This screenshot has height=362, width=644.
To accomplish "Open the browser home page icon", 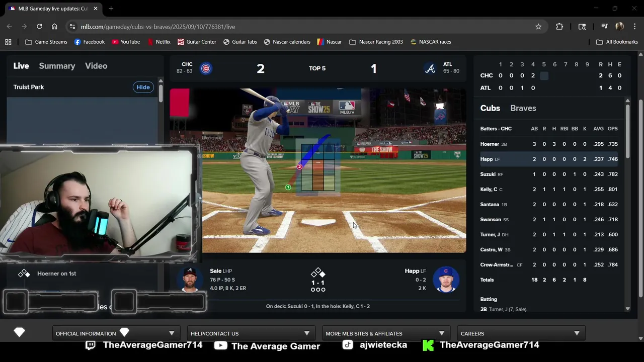I will click(54, 27).
